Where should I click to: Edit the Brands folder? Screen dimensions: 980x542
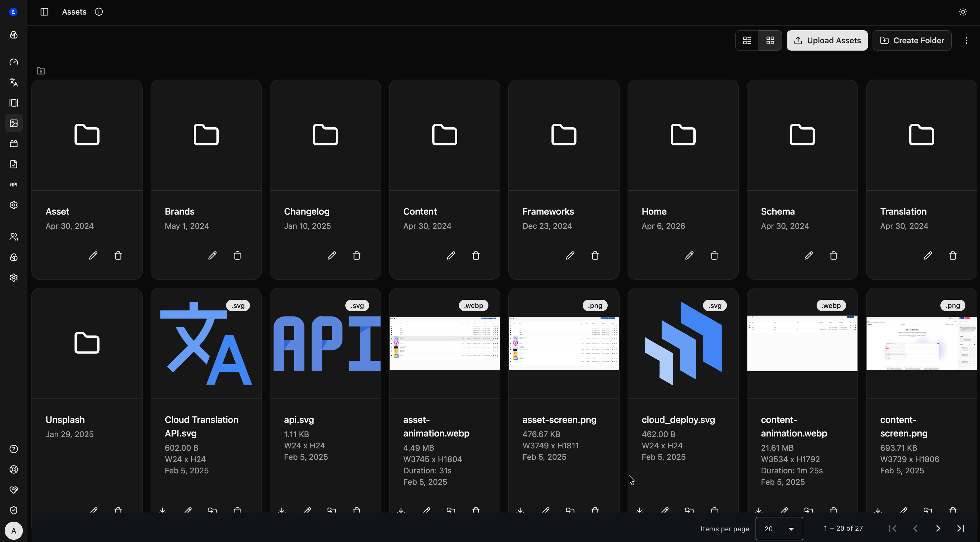[212, 255]
